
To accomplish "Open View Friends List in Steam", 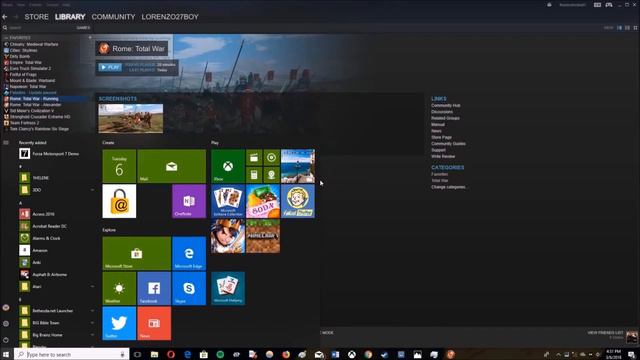I will [x=605, y=333].
